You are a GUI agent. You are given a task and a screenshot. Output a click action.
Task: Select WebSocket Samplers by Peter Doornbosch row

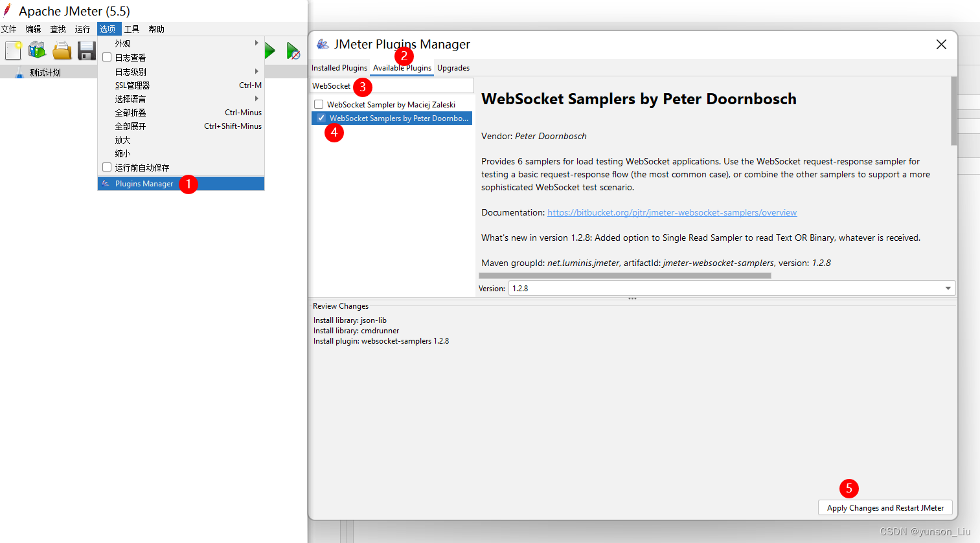(392, 118)
